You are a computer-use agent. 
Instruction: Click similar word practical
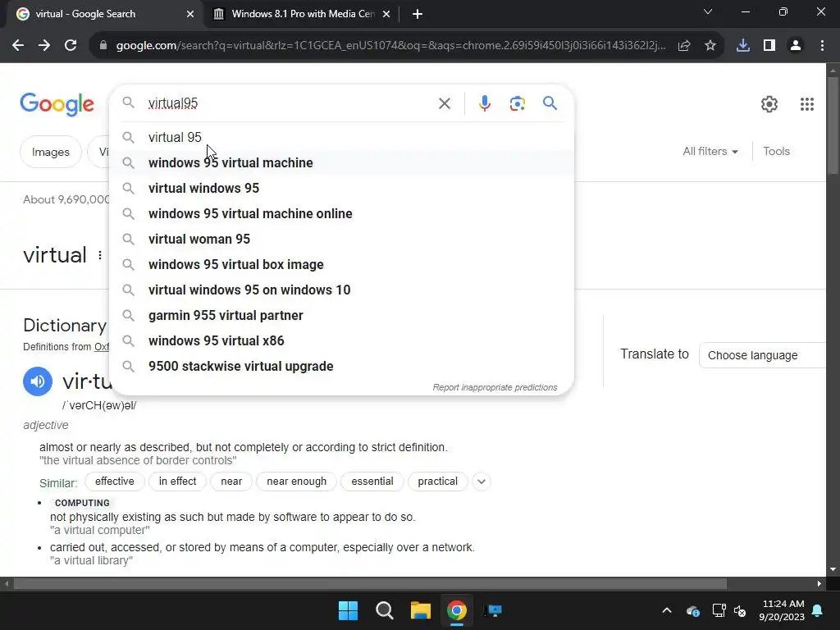(438, 481)
